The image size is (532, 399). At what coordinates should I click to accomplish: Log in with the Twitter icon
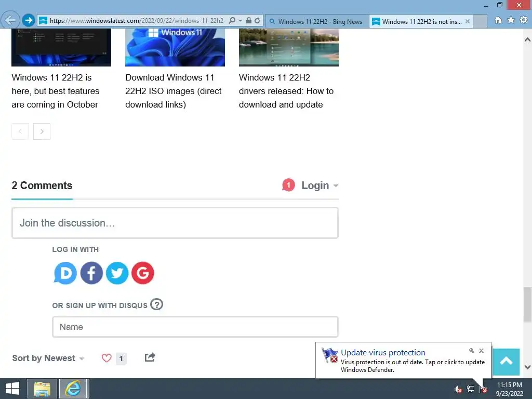(x=117, y=273)
